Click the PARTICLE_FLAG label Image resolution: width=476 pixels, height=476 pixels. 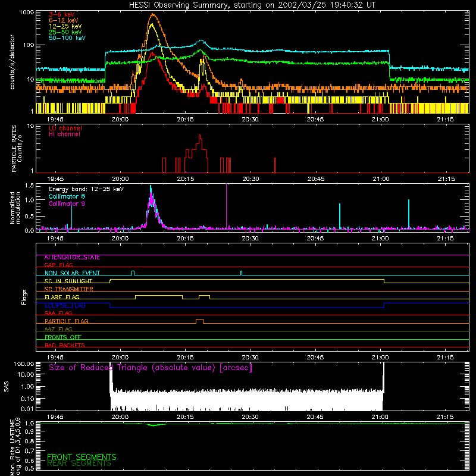67,321
